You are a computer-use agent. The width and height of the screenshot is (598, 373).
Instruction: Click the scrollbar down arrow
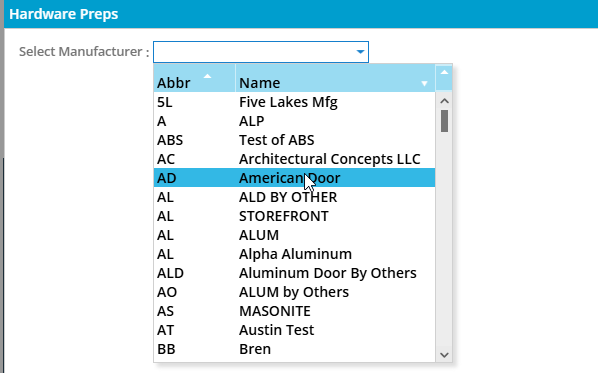(444, 355)
